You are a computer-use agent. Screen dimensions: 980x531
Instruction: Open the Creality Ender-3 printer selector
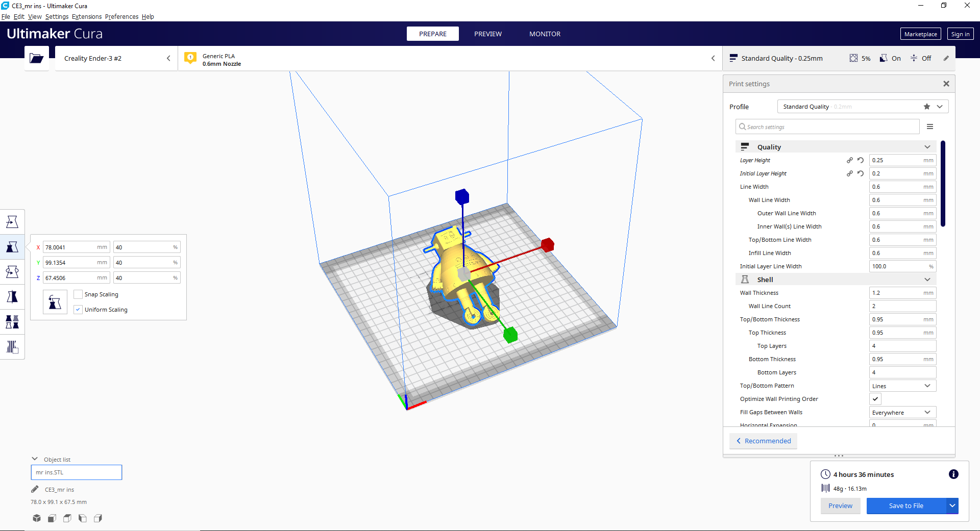click(116, 58)
